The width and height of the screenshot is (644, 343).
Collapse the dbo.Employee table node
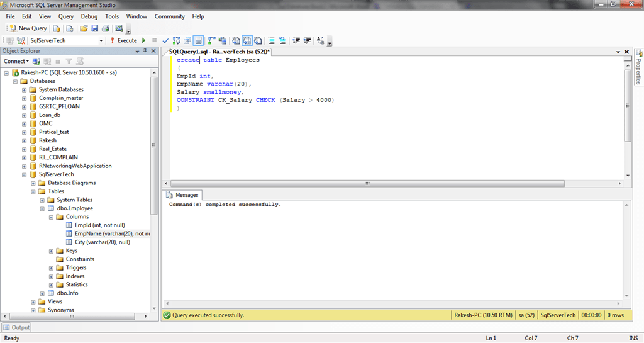tap(42, 209)
